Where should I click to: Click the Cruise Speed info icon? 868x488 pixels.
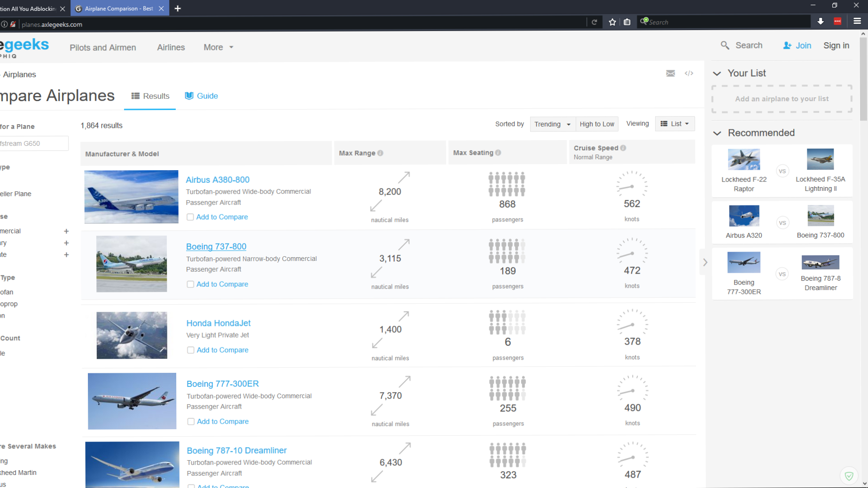coord(623,148)
